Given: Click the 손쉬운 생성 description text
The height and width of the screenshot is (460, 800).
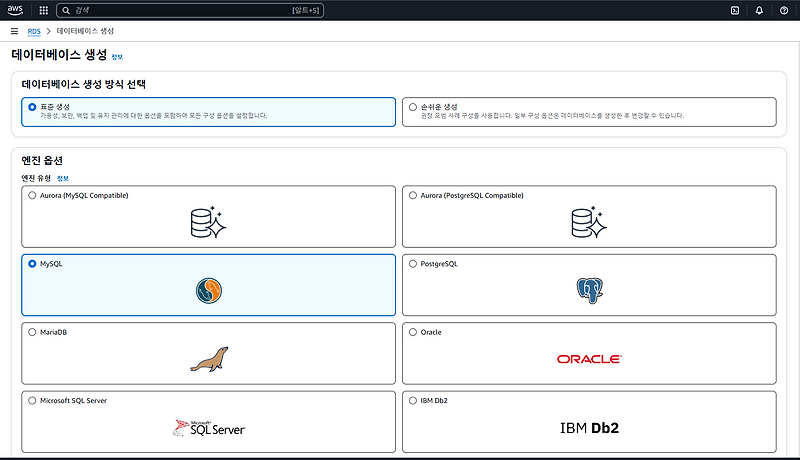Looking at the screenshot, I should pos(552,116).
